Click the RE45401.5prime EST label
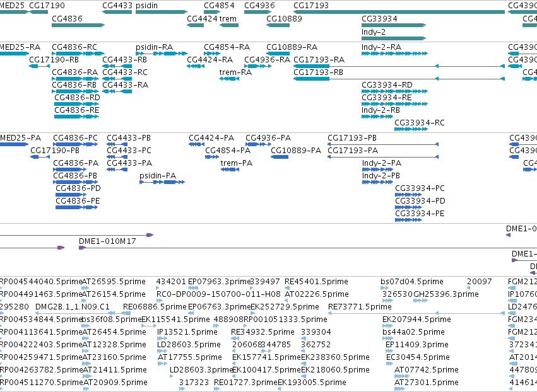 tap(316, 282)
